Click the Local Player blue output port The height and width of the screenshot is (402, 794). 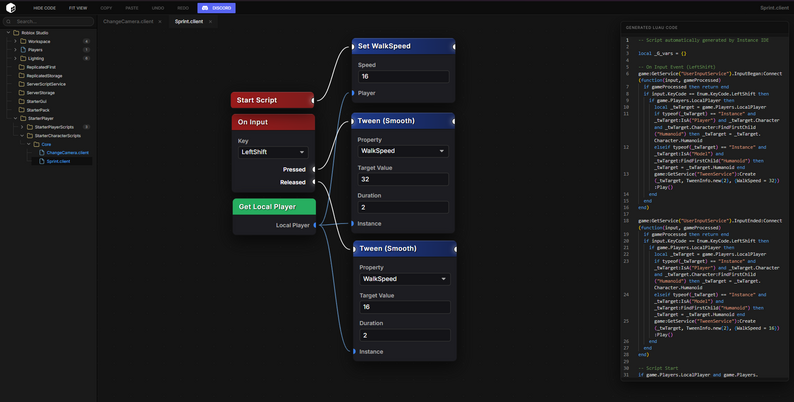click(x=315, y=225)
